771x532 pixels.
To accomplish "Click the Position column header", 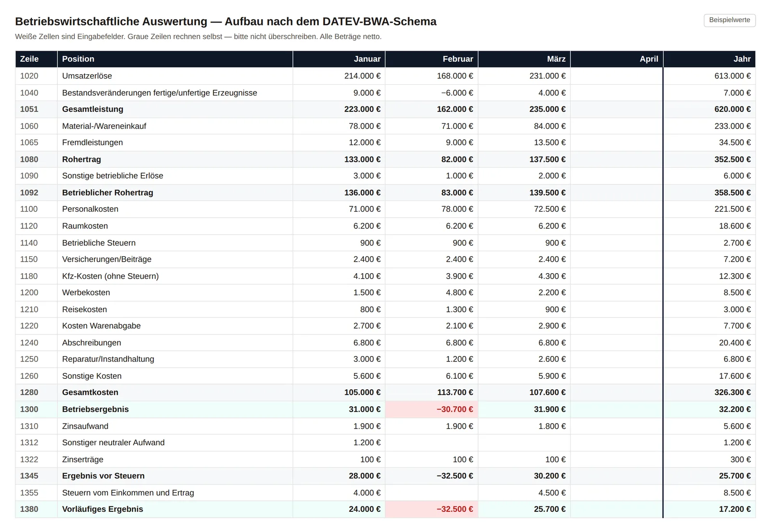I will (175, 59).
